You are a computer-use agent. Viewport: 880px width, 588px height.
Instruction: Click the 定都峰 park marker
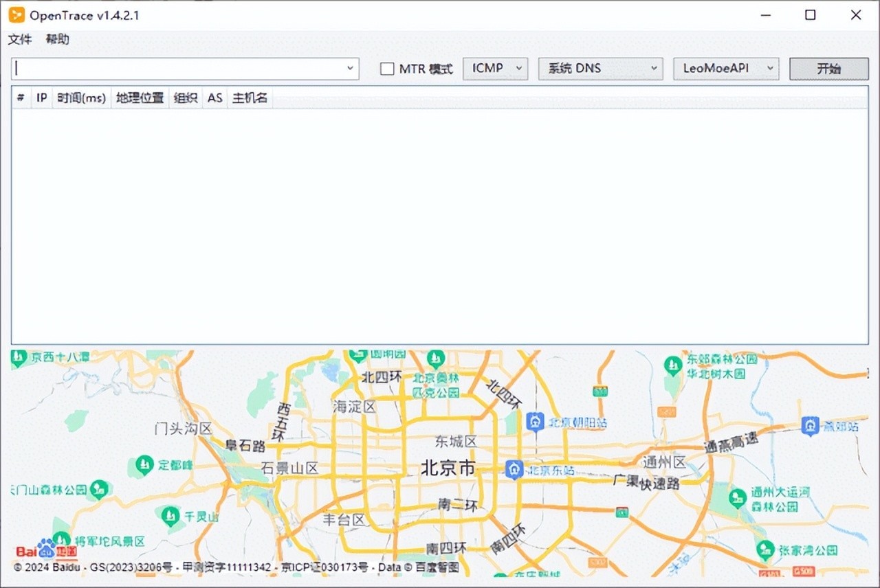pos(144,465)
